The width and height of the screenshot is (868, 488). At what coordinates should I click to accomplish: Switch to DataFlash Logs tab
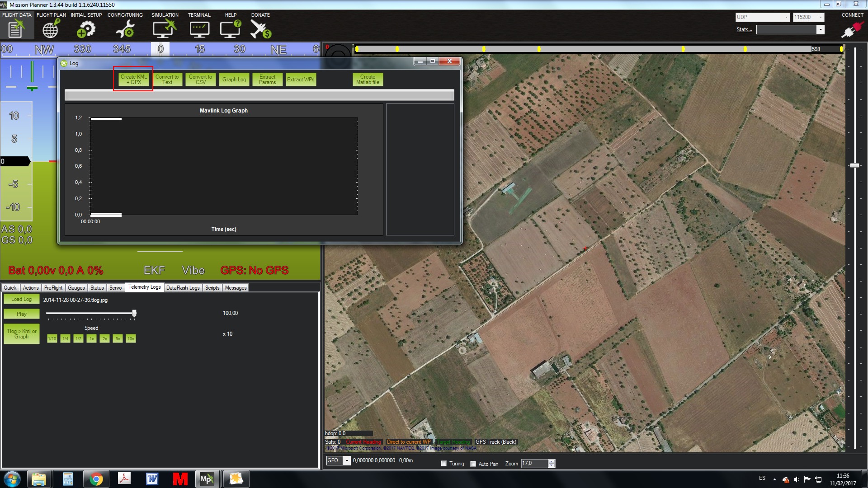point(183,288)
